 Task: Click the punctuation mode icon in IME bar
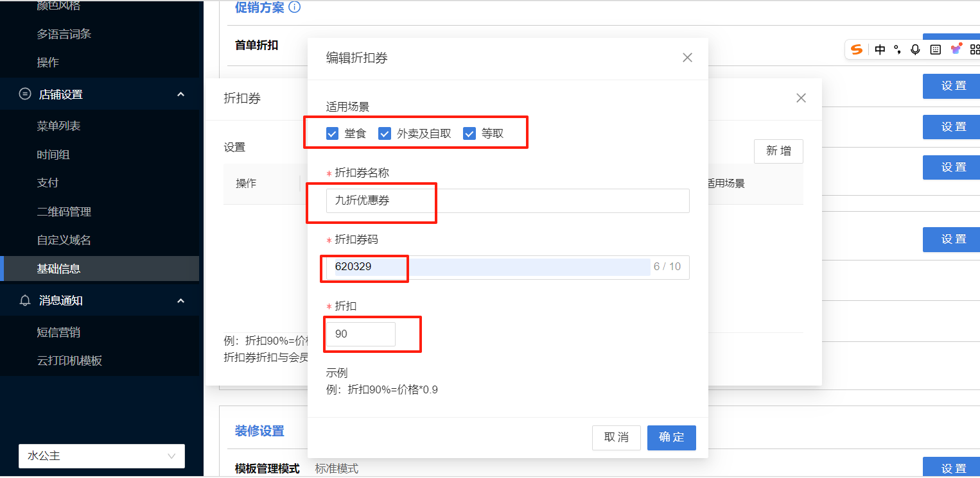897,49
